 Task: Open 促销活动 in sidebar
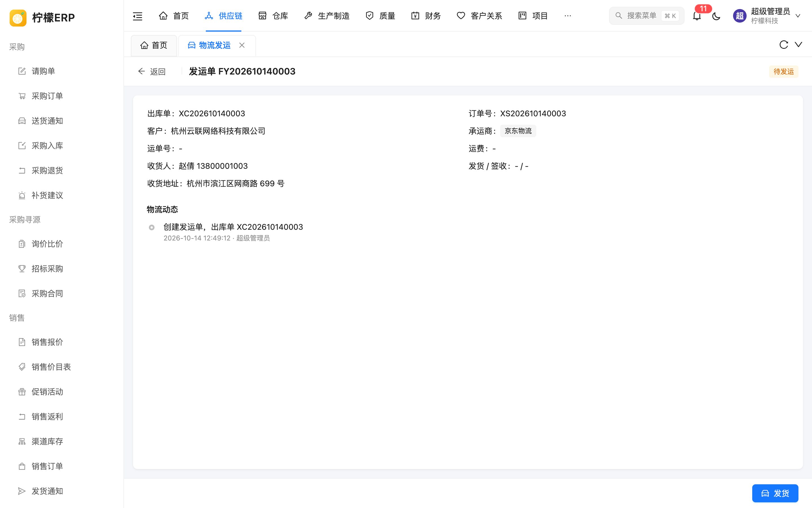coord(62,392)
